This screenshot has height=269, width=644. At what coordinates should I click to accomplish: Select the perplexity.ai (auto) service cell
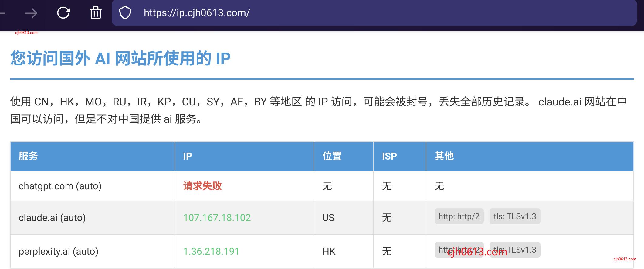93,251
